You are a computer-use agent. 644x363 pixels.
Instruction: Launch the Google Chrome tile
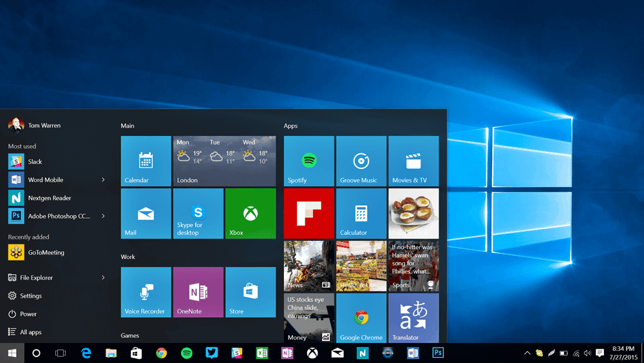[x=361, y=318]
